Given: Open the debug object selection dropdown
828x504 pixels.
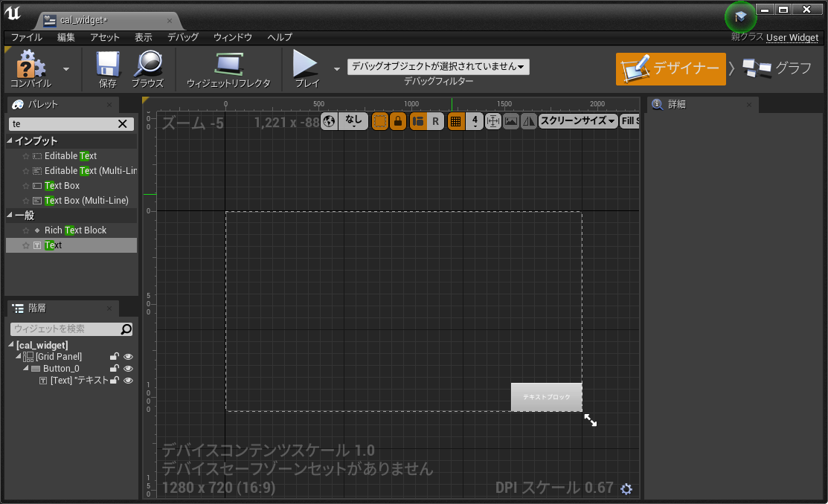Looking at the screenshot, I should click(x=438, y=66).
